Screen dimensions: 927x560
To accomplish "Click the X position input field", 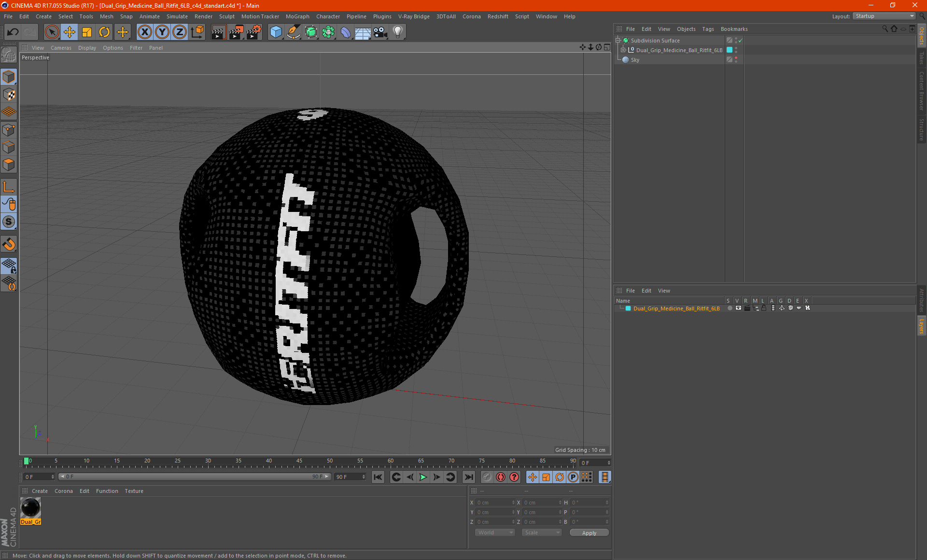I will coord(495,503).
